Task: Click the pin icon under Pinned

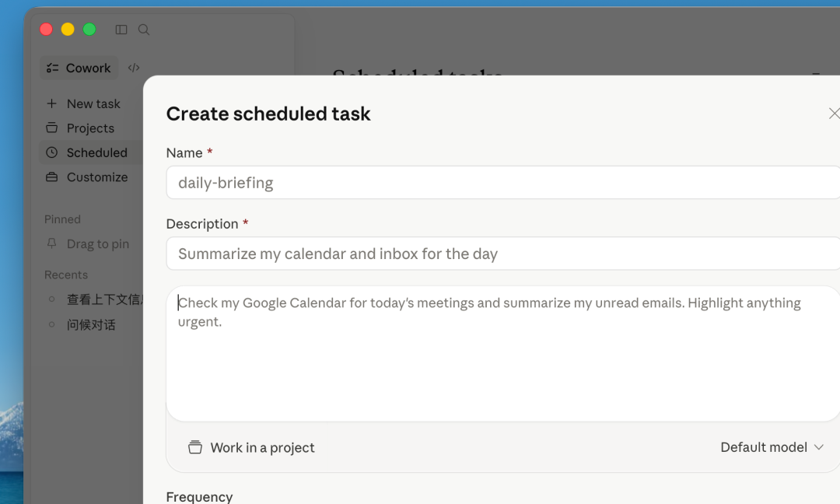Action: pos(51,243)
